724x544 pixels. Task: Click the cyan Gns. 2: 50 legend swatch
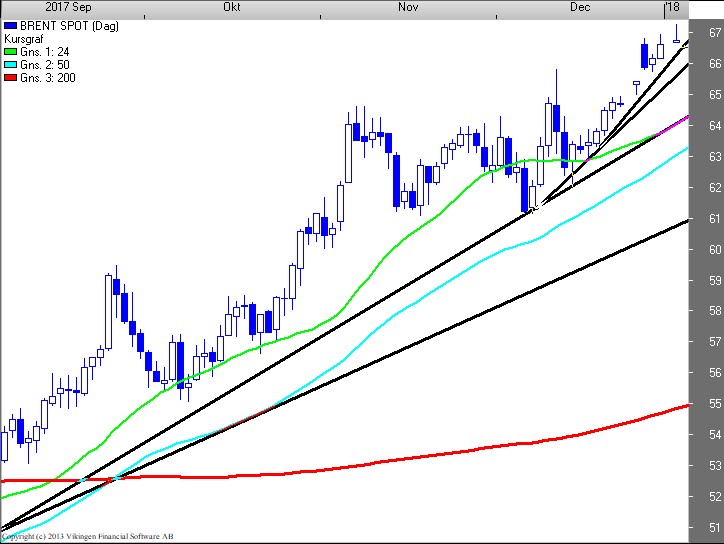(10, 64)
